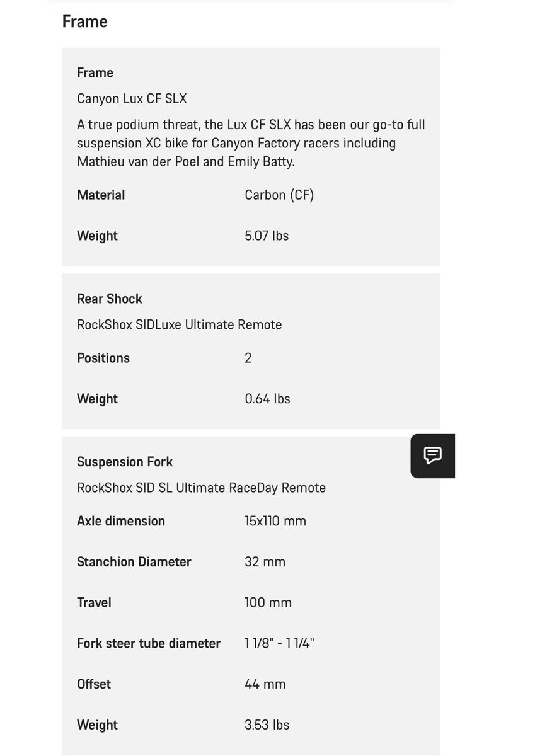Select the "Canyon Lux CF SLX" frame name
The width and height of the screenshot is (547, 756).
132,99
